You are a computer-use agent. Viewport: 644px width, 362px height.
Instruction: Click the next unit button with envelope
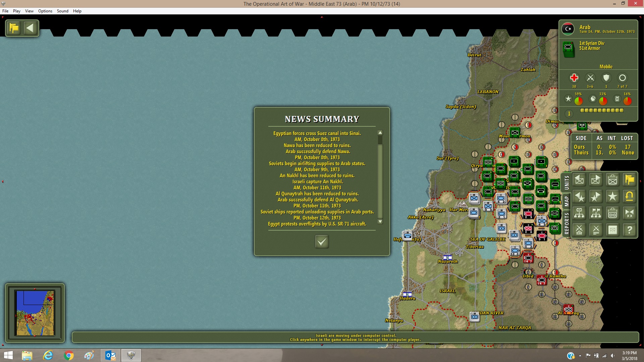[596, 180]
